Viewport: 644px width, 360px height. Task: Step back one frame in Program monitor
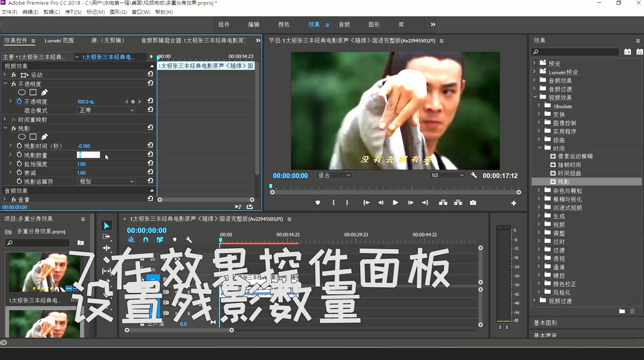click(381, 202)
